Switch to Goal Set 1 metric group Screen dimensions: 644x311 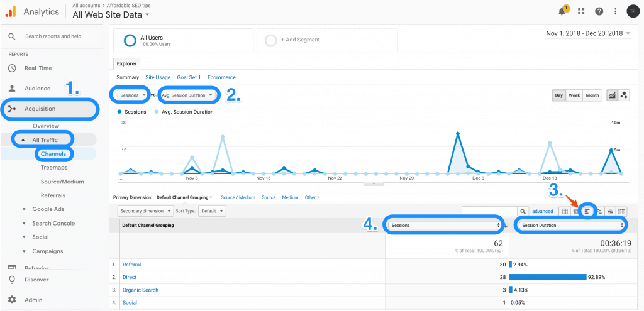(x=189, y=77)
